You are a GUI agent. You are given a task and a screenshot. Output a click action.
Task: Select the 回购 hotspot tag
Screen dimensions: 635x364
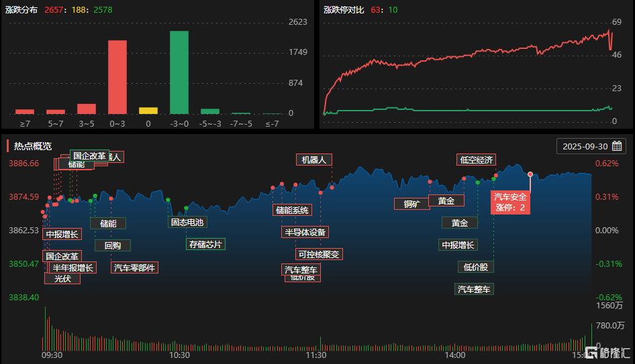(113, 245)
